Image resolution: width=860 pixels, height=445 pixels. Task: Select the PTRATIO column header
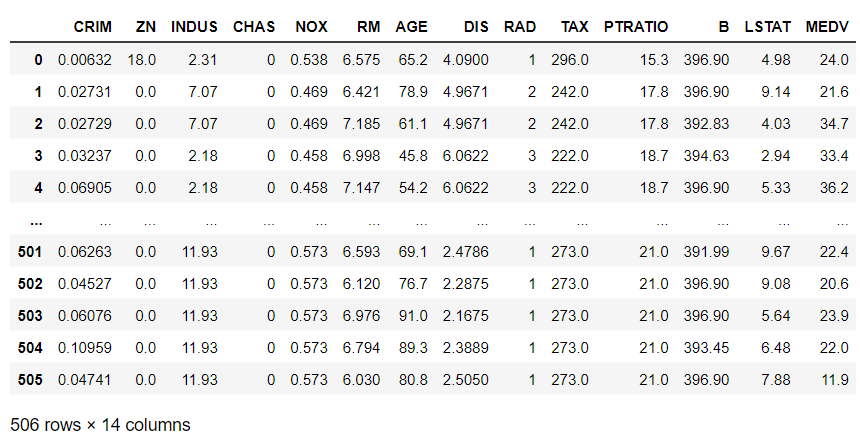[x=636, y=27]
